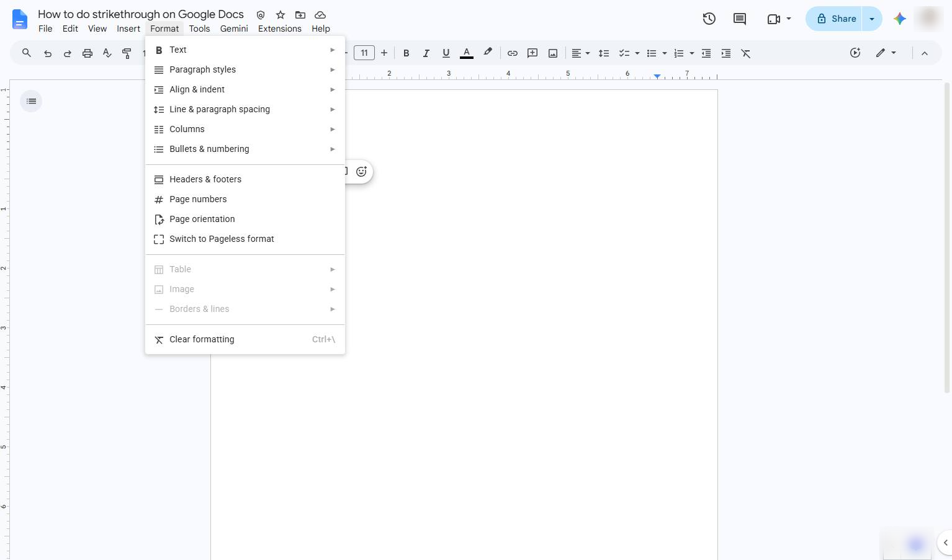Open the highlight color picker

[488, 53]
